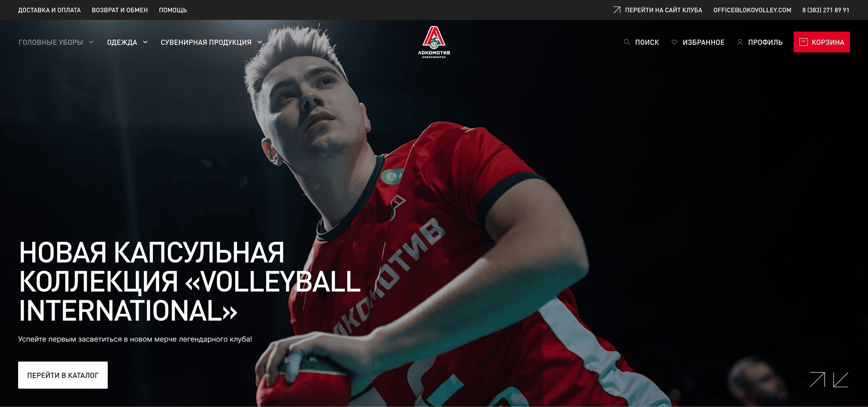The image size is (868, 407).
Task: Open the Помощь page
Action: pyautogui.click(x=173, y=10)
